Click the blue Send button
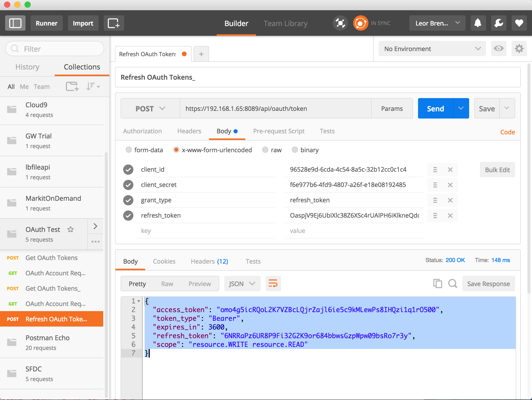This screenshot has width=532, height=400. pyautogui.click(x=435, y=109)
